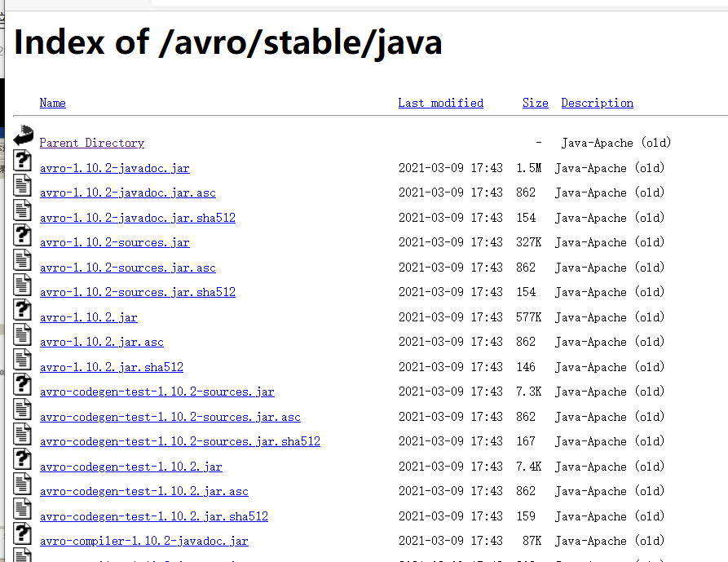Sort listing by Last modified

(x=440, y=103)
